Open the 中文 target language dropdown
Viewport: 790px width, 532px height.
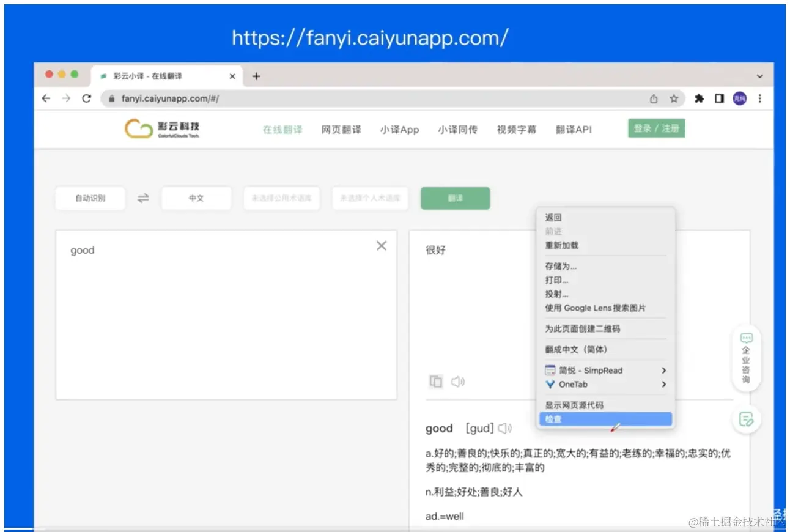click(x=196, y=198)
